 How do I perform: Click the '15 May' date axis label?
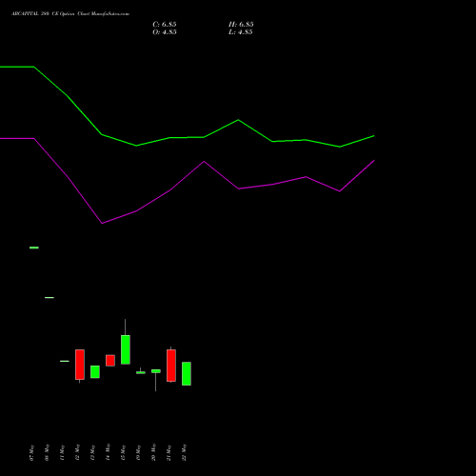(123, 453)
